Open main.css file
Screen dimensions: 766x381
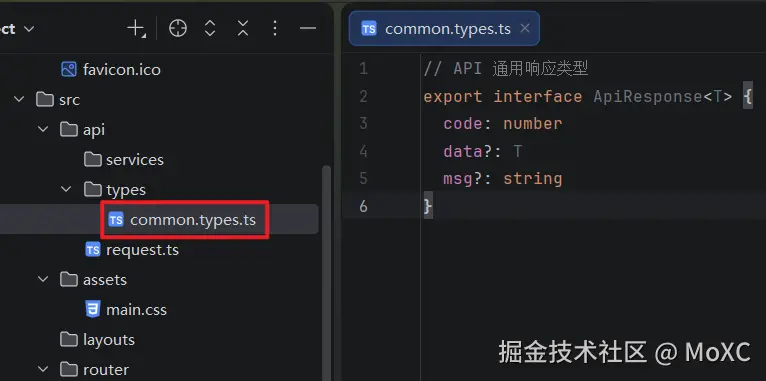[x=136, y=310]
